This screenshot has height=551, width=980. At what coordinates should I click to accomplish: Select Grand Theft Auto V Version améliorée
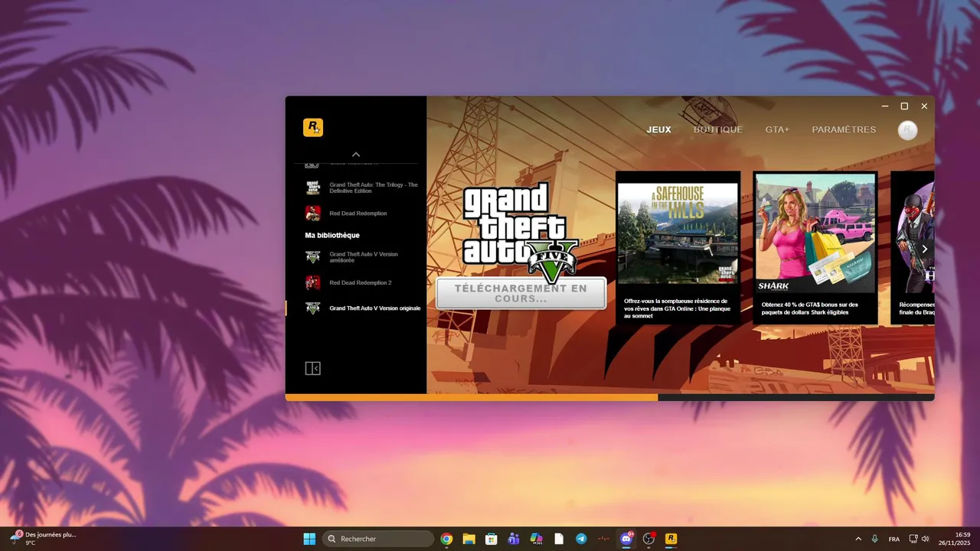click(362, 257)
